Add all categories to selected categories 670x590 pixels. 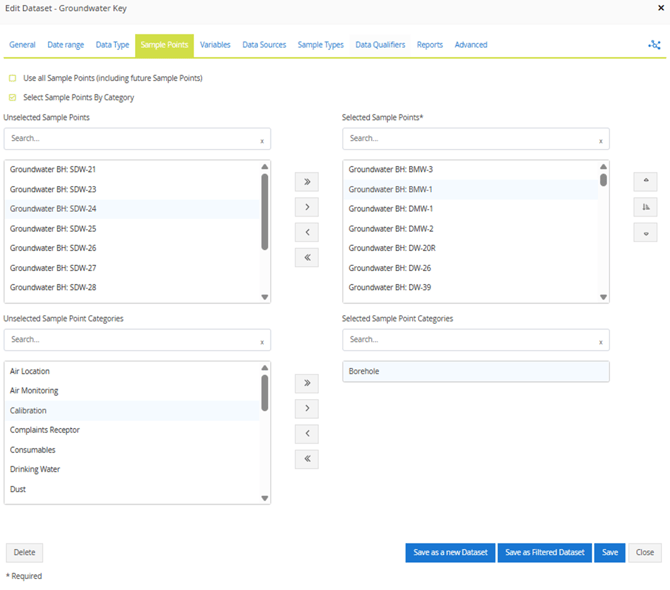click(306, 383)
